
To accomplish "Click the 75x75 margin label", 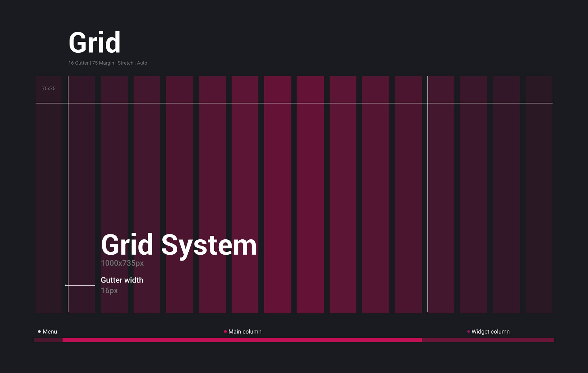I will (49, 89).
